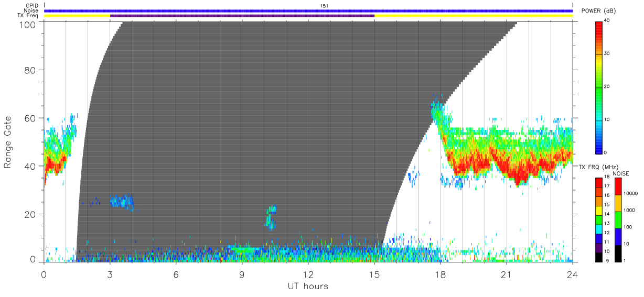Click the blue Noise indicator bar
Screen dimensions: 644x297
(308, 10)
